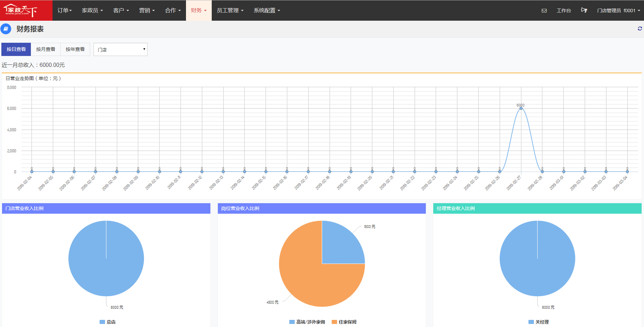The image size is (644, 327).
Task: Toggle 住家保姆 legend swatch
Action: click(334, 322)
